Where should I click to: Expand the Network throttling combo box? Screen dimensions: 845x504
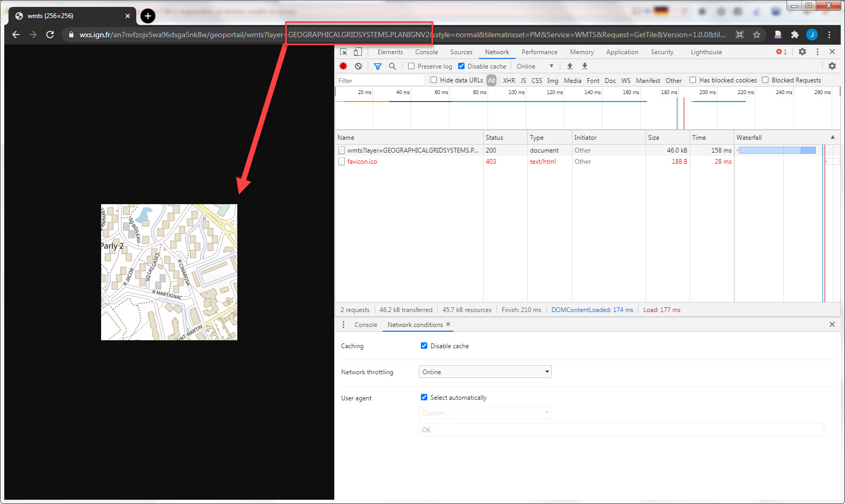tap(485, 372)
